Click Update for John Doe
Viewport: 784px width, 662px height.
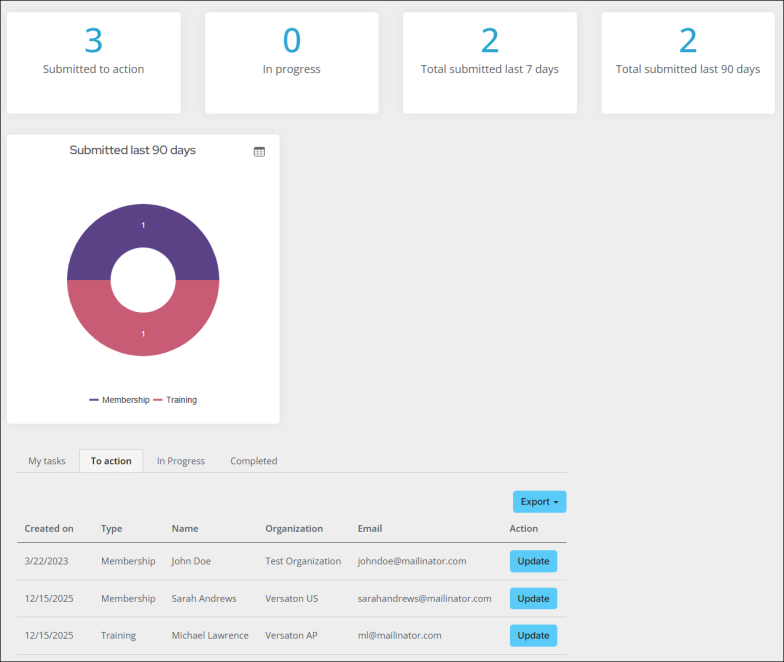(533, 561)
